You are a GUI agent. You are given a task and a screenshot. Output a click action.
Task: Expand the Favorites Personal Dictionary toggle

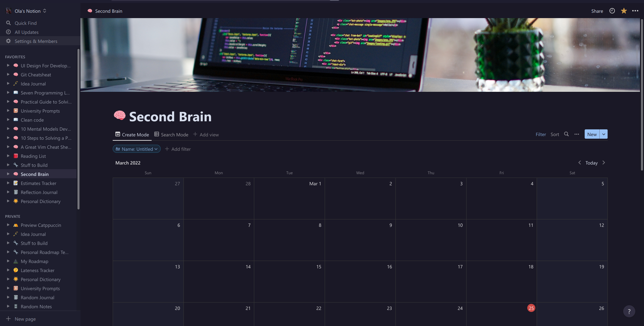pos(8,201)
